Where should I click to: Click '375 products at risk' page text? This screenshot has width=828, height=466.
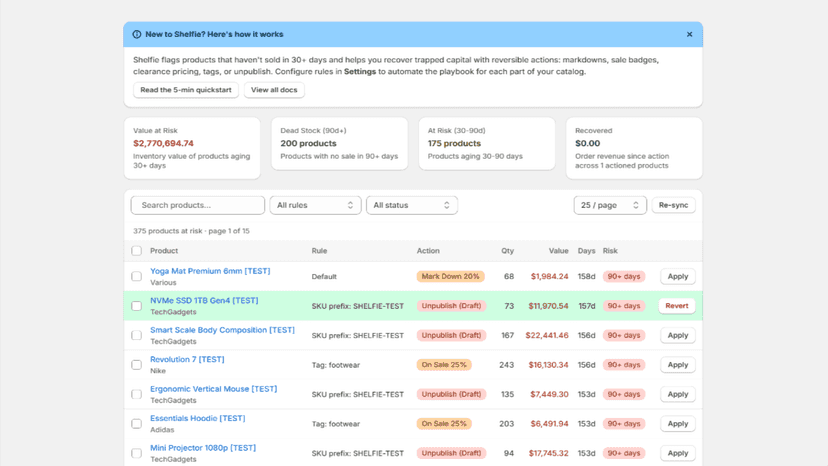pos(191,231)
